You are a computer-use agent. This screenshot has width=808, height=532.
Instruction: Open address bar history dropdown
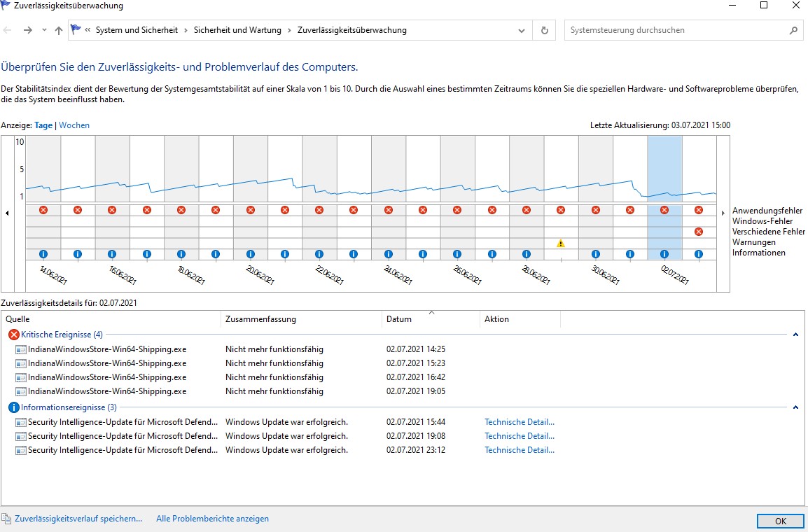[x=522, y=30]
